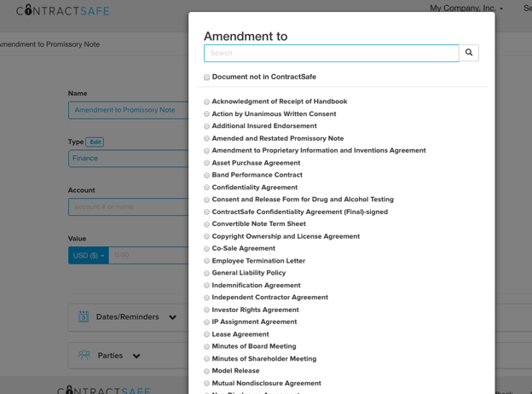Select Investor Rights Agreement option

tap(206, 310)
